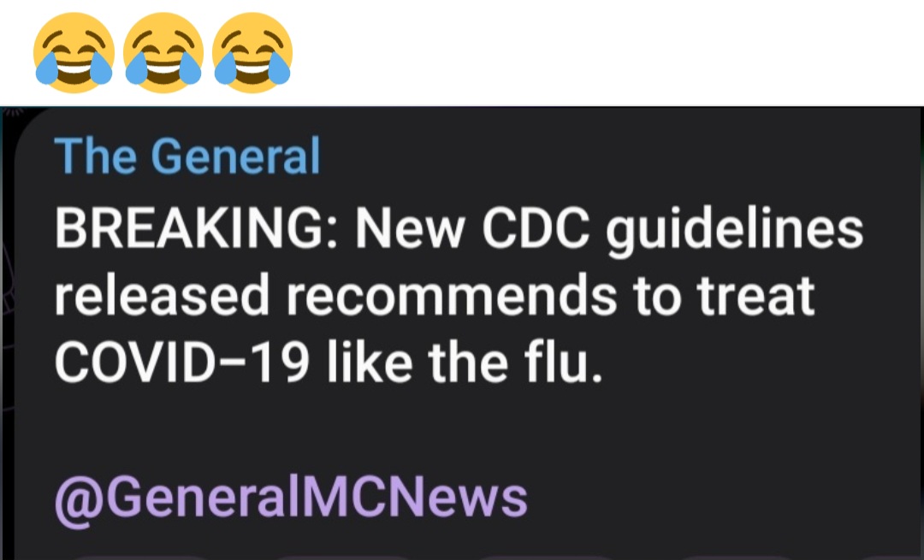924x560 pixels.
Task: Select the middle laughing-crying emoji
Action: 163,53
